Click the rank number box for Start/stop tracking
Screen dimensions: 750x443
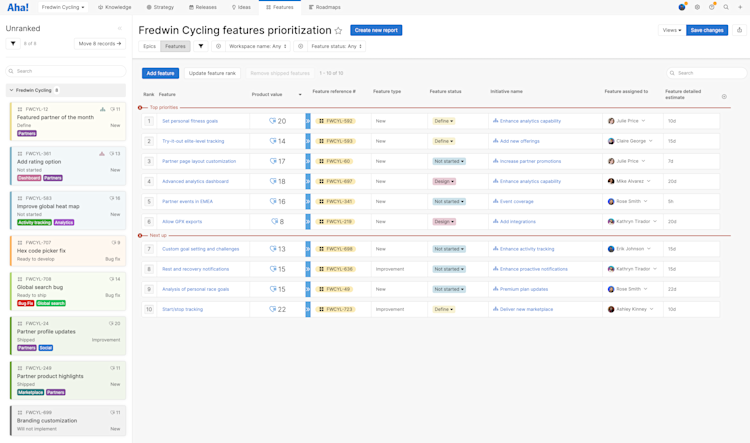(x=149, y=310)
